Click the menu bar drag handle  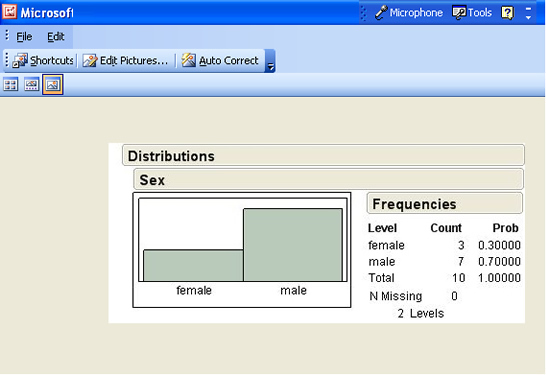(x=7, y=36)
